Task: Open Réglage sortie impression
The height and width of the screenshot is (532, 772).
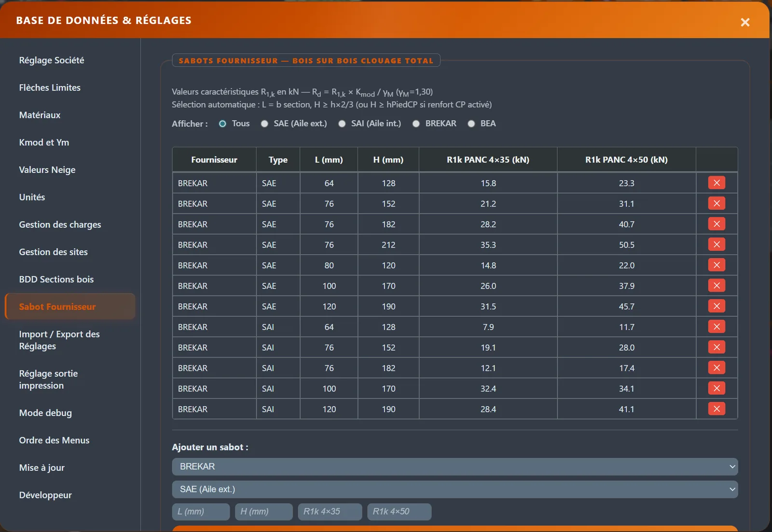Action: pos(70,380)
